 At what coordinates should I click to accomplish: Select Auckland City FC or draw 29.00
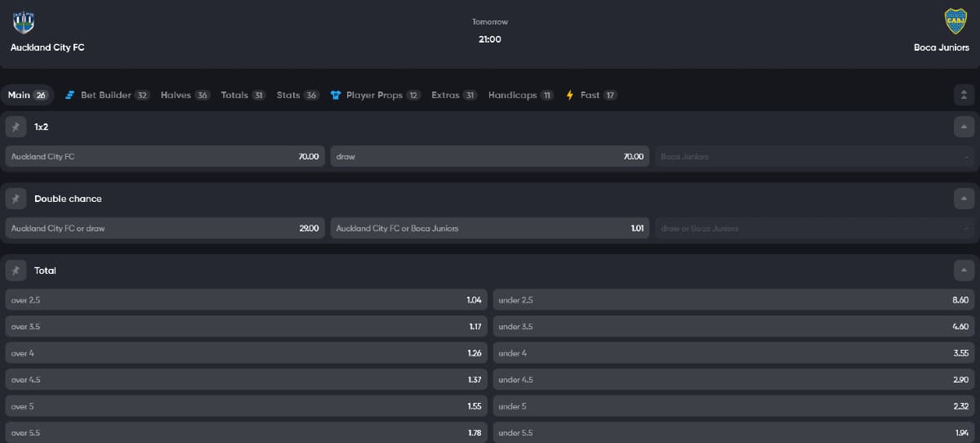(x=165, y=228)
